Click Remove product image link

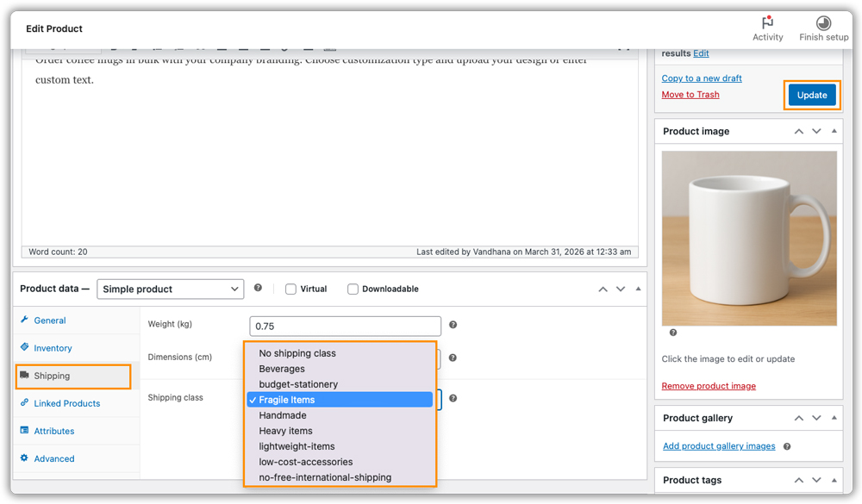709,386
